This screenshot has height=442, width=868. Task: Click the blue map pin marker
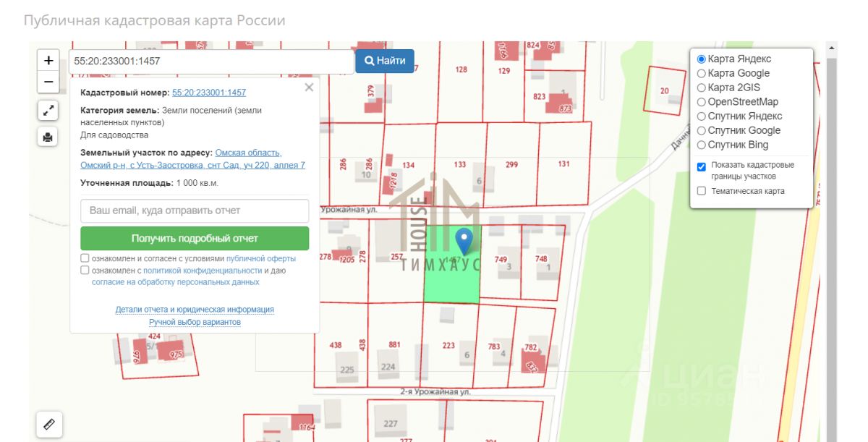[464, 241]
